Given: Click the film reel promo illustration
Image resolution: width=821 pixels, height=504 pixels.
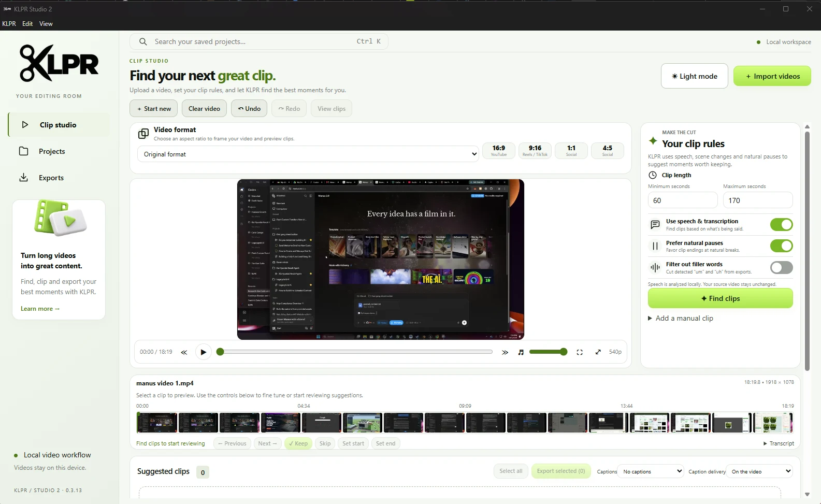Looking at the screenshot, I should pos(60,219).
